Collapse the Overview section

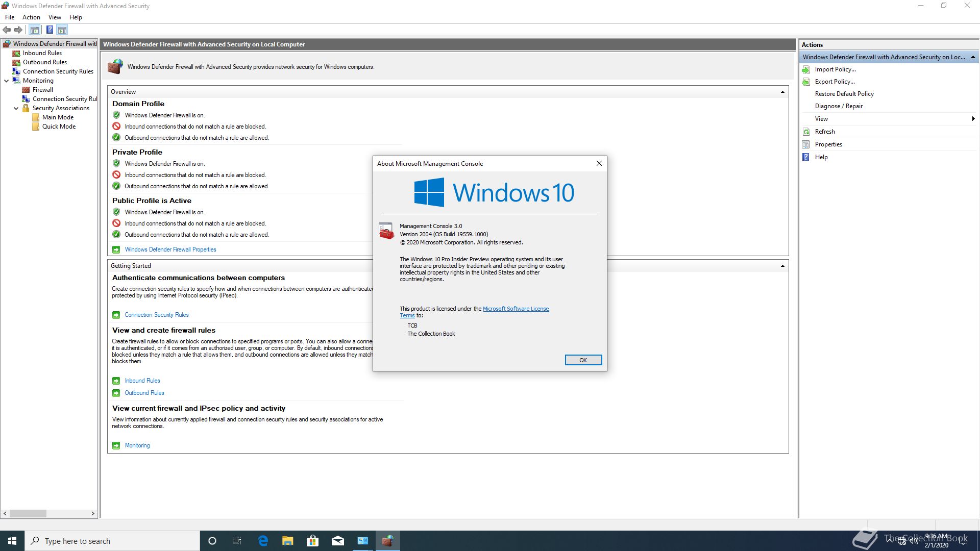coord(782,92)
